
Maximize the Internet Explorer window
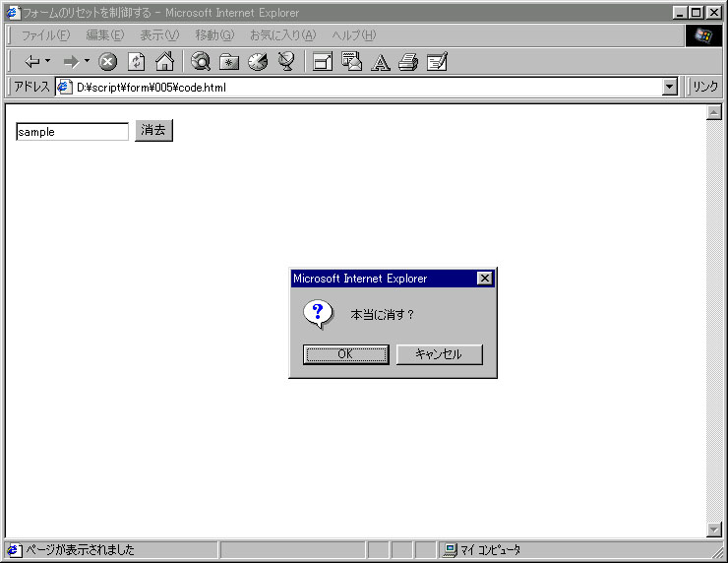tap(696, 13)
